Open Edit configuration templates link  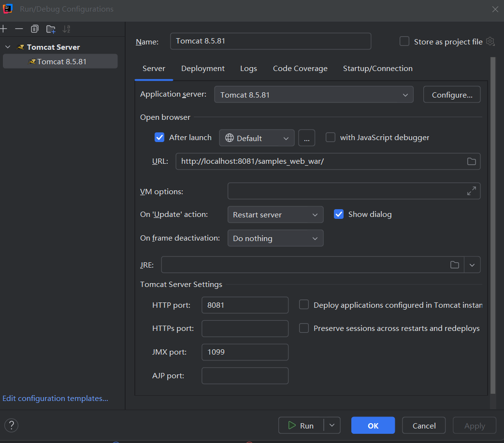point(55,399)
